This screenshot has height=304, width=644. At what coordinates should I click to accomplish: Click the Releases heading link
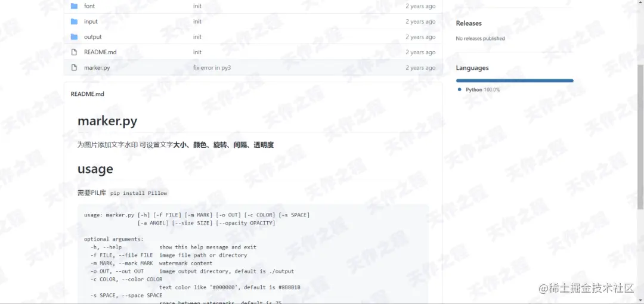(469, 23)
